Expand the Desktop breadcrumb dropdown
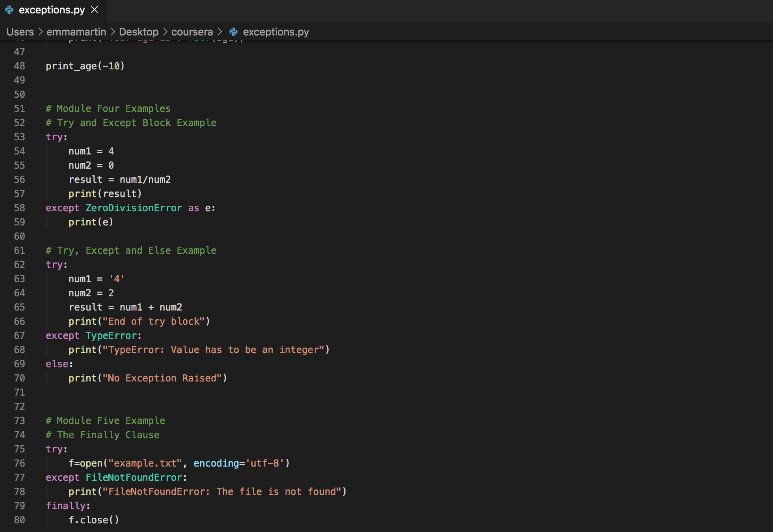773x532 pixels. tap(139, 32)
